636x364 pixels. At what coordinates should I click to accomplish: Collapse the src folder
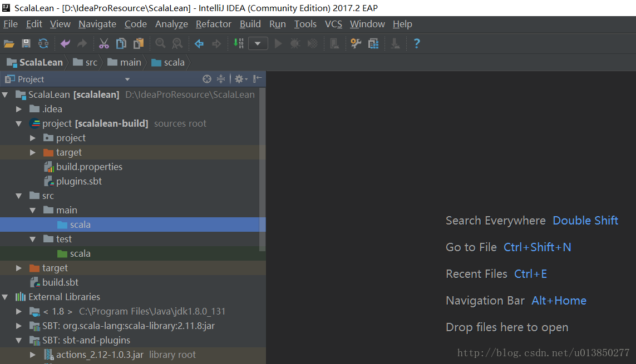[19, 196]
